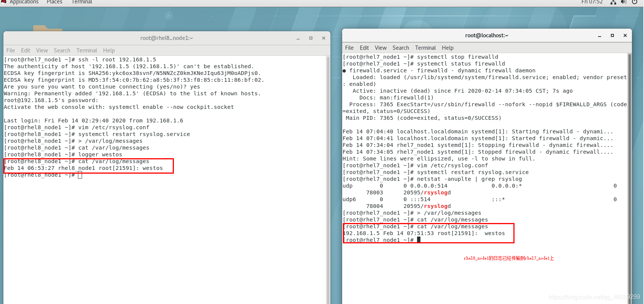Image resolution: width=644 pixels, height=304 pixels.
Task: Close the root@localhost terminal window
Action: [625, 35]
